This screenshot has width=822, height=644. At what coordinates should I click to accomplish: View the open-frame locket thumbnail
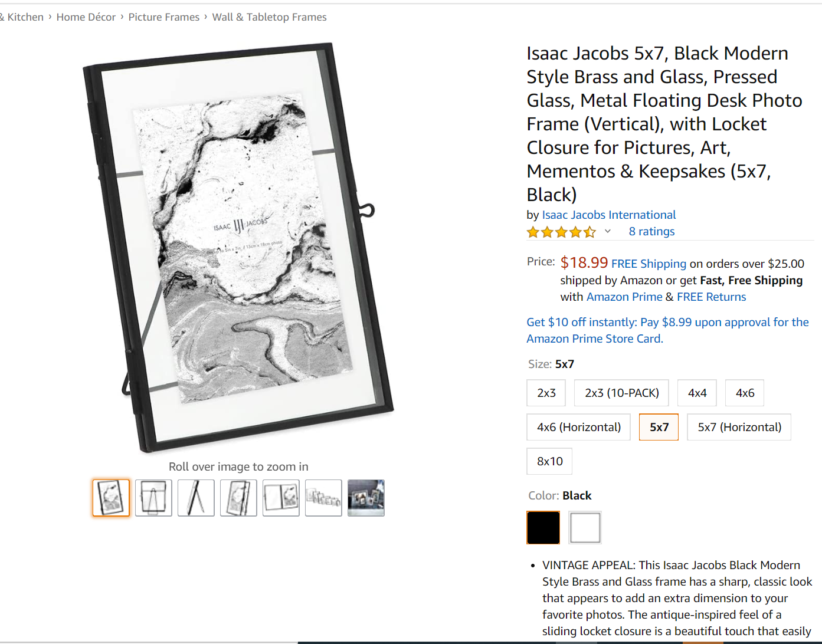click(281, 498)
